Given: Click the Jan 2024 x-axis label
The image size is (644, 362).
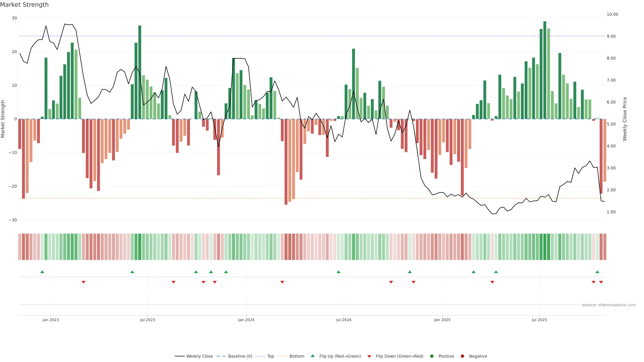Looking at the screenshot, I should (246, 320).
